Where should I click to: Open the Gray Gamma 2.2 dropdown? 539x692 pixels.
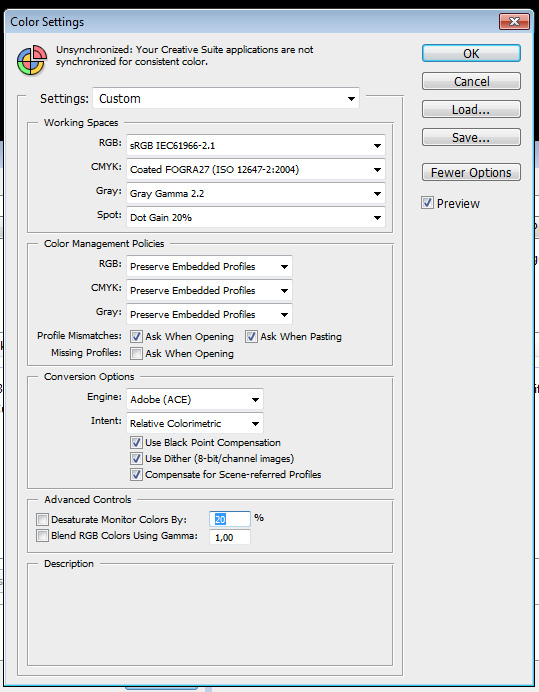[x=256, y=193]
